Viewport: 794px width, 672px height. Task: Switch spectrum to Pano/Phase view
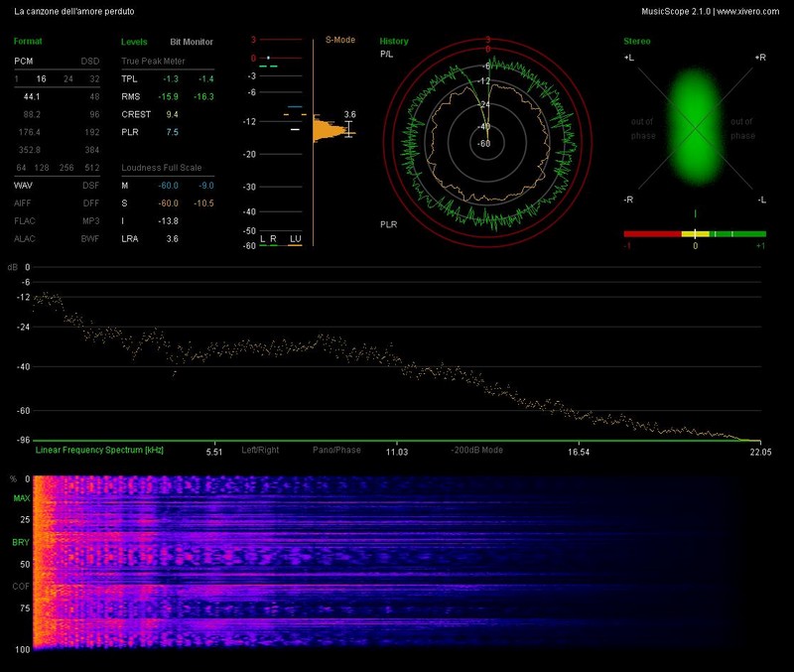click(x=336, y=450)
